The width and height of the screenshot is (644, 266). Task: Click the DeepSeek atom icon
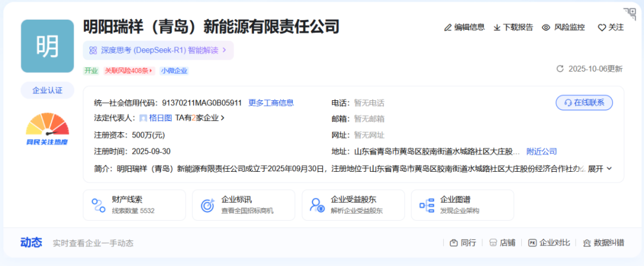tap(93, 50)
